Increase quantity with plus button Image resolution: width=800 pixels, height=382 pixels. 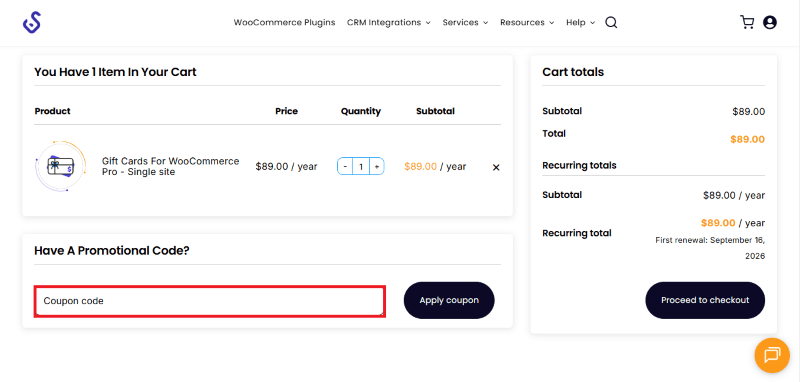(377, 166)
